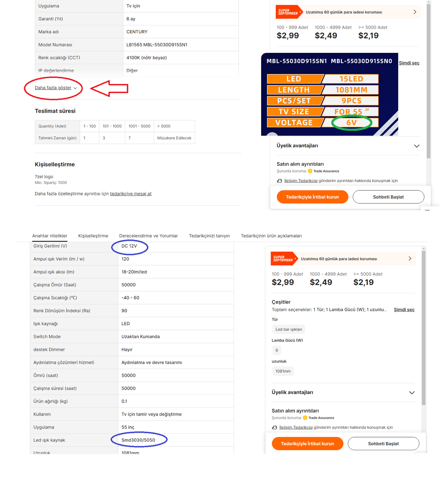Click Super September badge in lower panel
This screenshot has width=448, height=489.
(284, 259)
